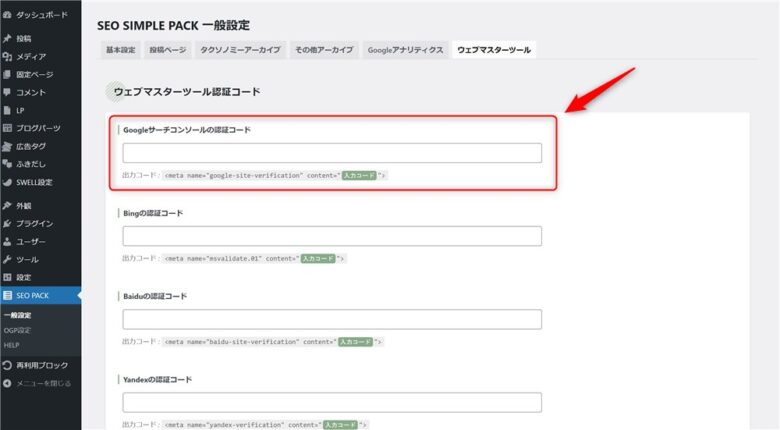Click the baidu-site-verification output code text
Image resolution: width=780 pixels, height=430 pixels.
(273, 342)
